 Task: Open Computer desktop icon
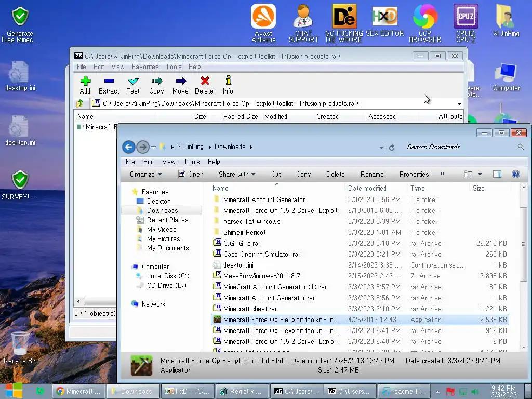point(506,77)
